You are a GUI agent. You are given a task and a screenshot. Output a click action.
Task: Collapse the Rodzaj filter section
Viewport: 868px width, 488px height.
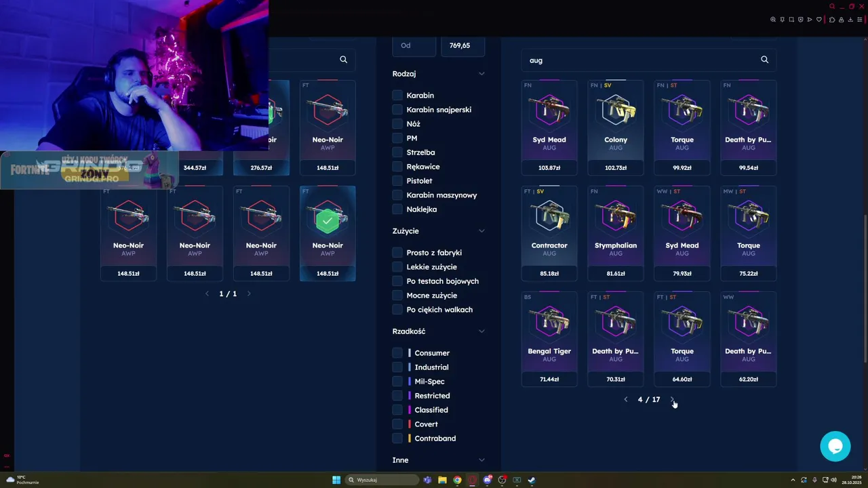[481, 74]
